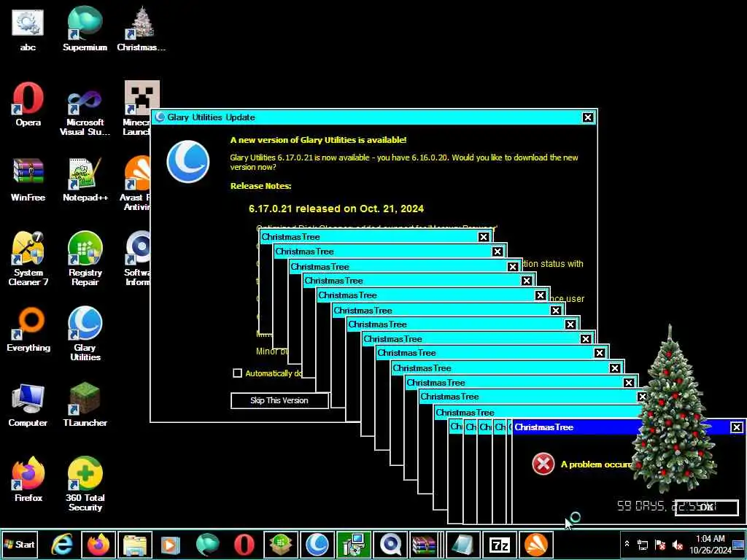Screen dimensions: 747x560
Task: Open the Minecraft Launcher desktop icon
Action: pyautogui.click(x=137, y=109)
